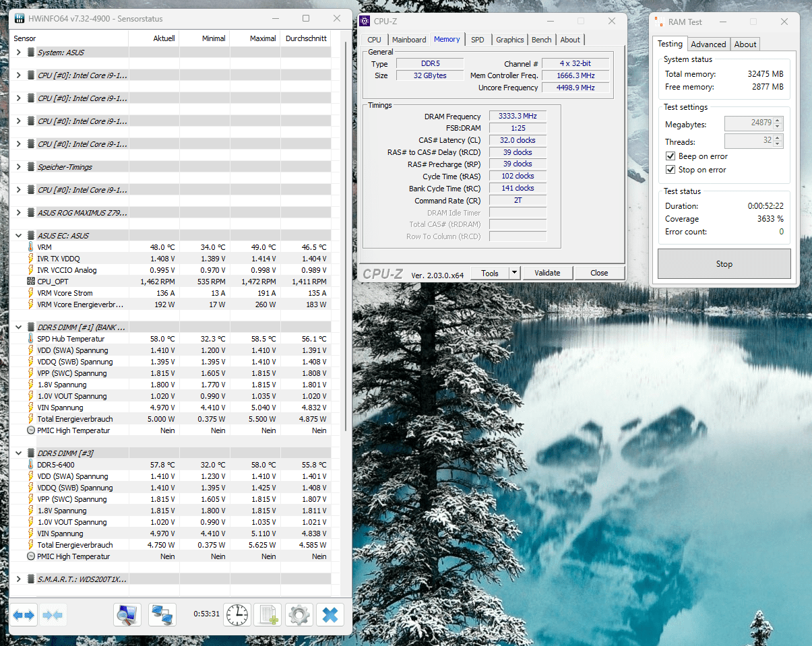Click the DRAM Frequency value 3333.3 MHz
The width and height of the screenshot is (812, 646).
click(518, 117)
